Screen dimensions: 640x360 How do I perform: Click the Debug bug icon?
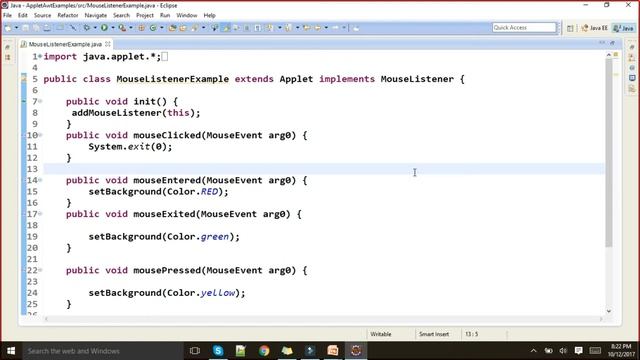coord(87,28)
